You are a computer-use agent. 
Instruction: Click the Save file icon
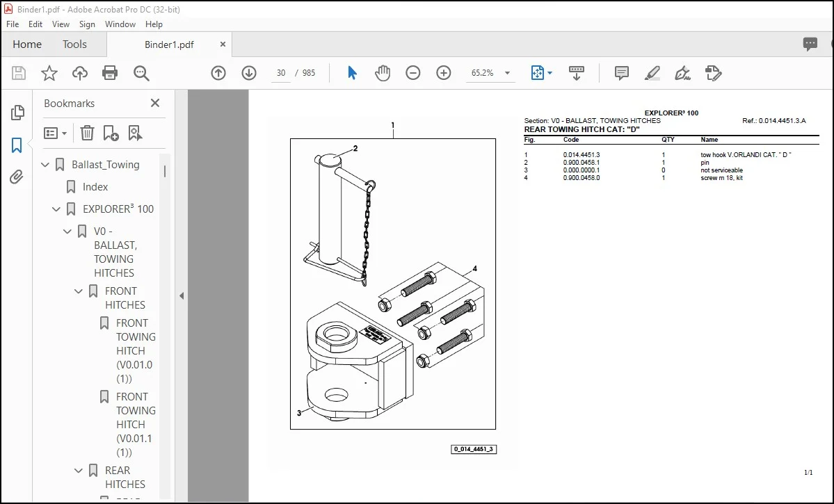pos(19,73)
